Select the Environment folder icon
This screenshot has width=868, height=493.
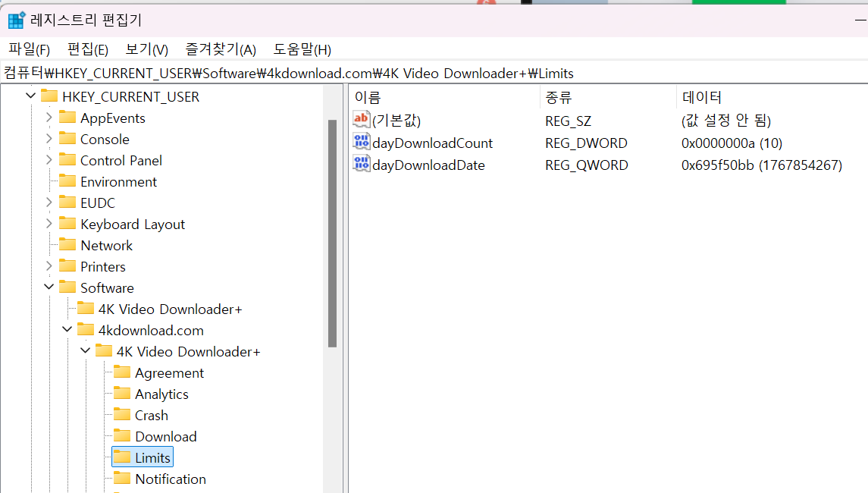[67, 181]
